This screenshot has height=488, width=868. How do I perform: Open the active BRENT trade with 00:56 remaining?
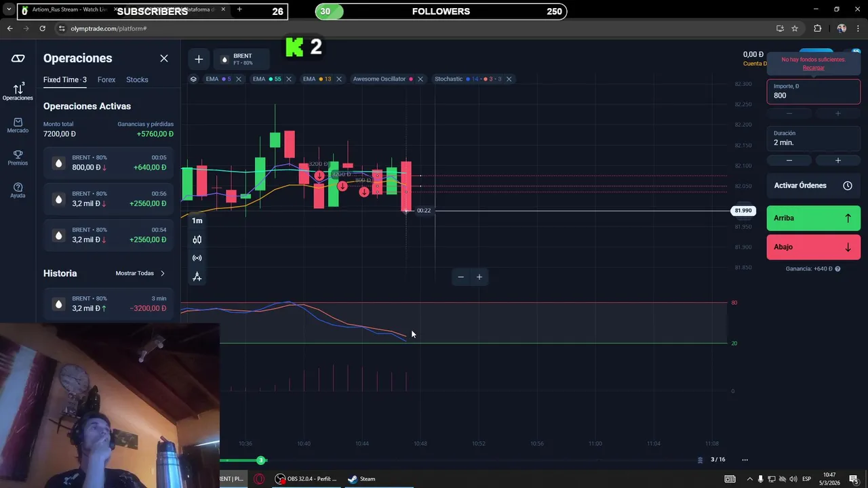[108, 199]
